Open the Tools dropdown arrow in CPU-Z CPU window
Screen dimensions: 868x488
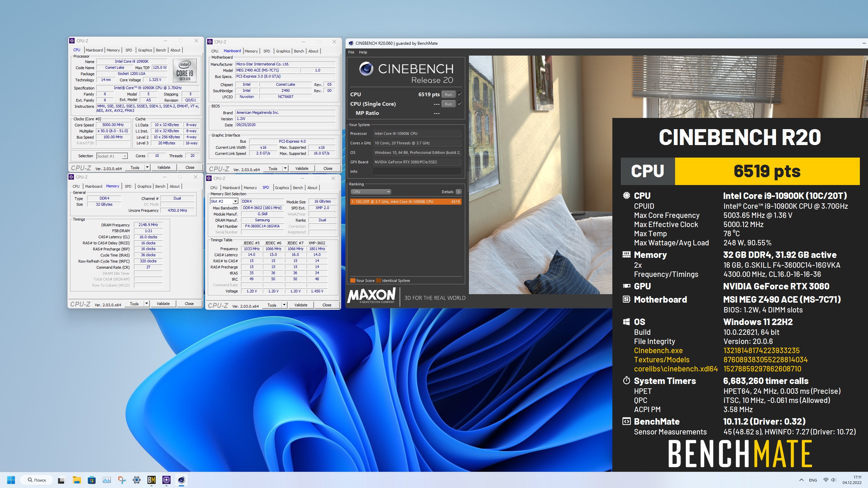click(x=147, y=167)
